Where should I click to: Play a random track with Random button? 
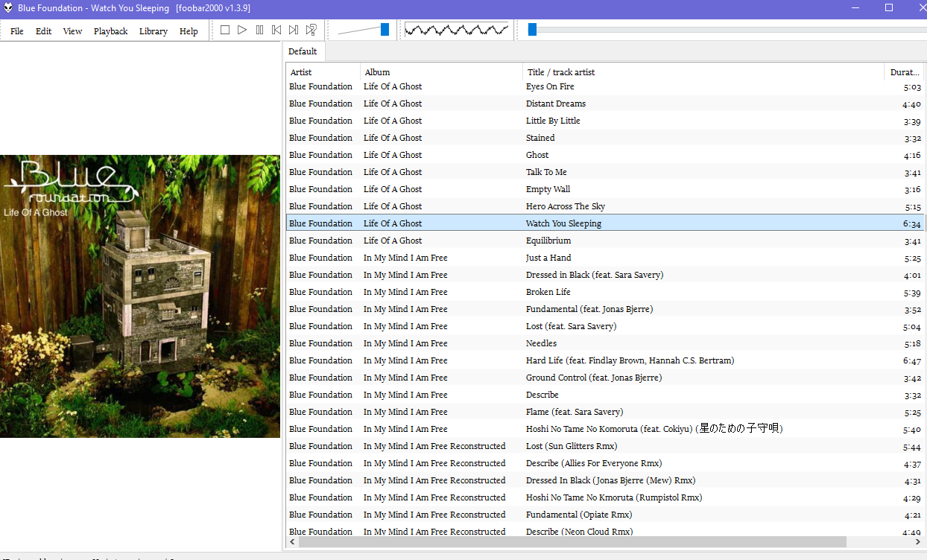click(311, 30)
